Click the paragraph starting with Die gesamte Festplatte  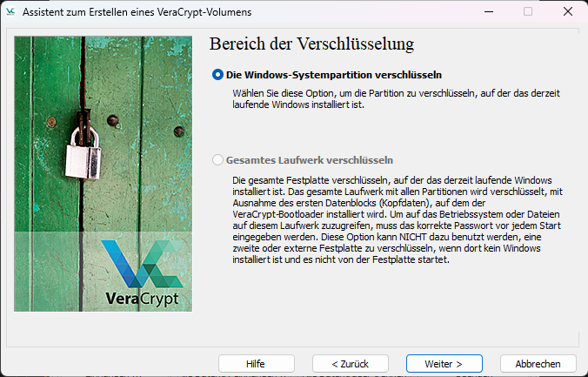tap(398, 219)
